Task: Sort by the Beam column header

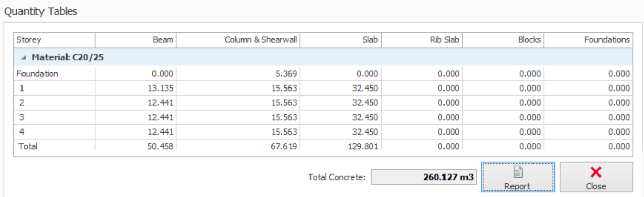Action: (136, 40)
